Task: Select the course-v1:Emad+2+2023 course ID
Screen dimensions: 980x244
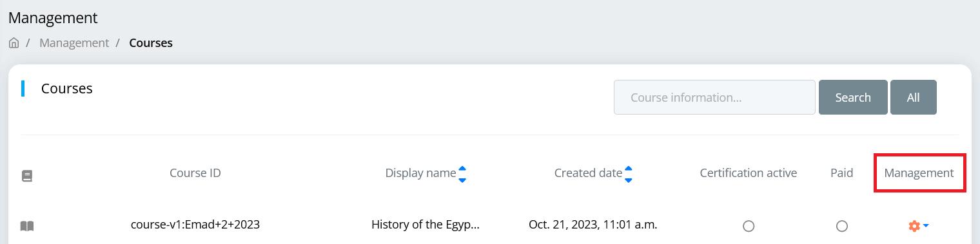Action: point(195,225)
